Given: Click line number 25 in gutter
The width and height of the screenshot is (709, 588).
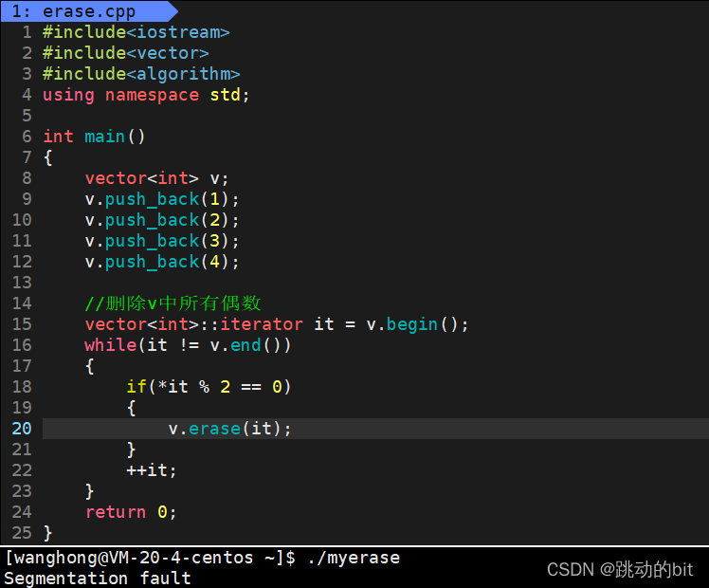Looking at the screenshot, I should coord(22,533).
